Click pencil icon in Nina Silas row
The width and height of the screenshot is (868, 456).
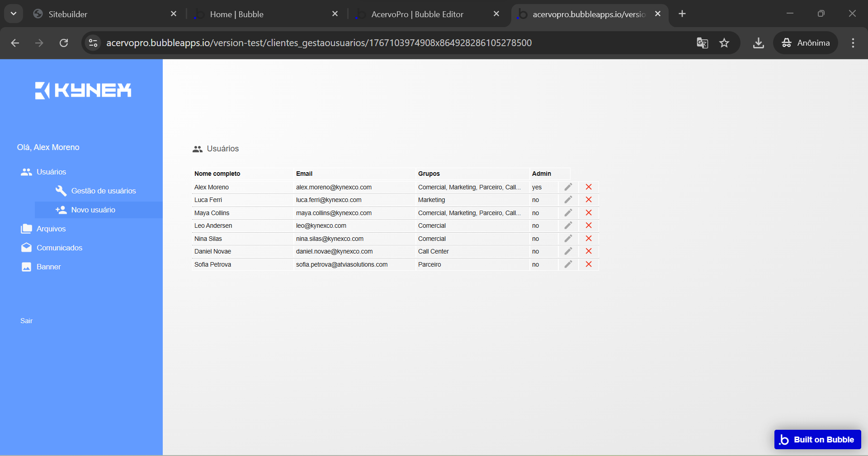pos(568,239)
